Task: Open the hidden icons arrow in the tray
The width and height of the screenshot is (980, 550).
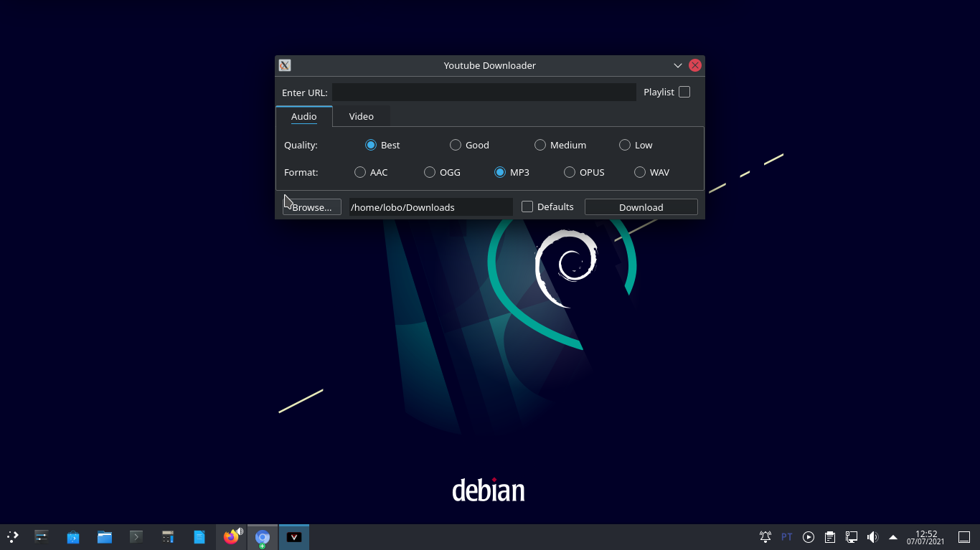Action: coord(893,536)
